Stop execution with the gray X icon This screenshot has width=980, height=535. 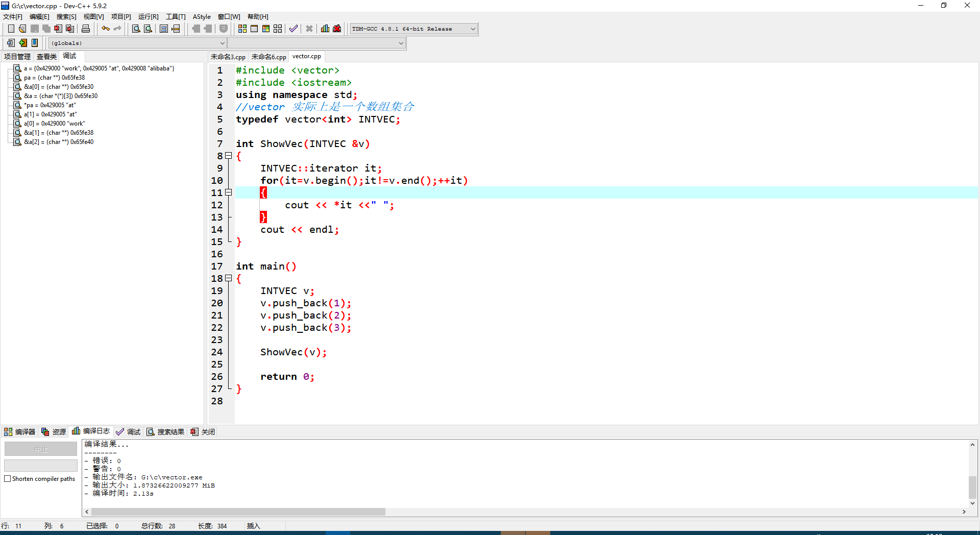tap(309, 29)
